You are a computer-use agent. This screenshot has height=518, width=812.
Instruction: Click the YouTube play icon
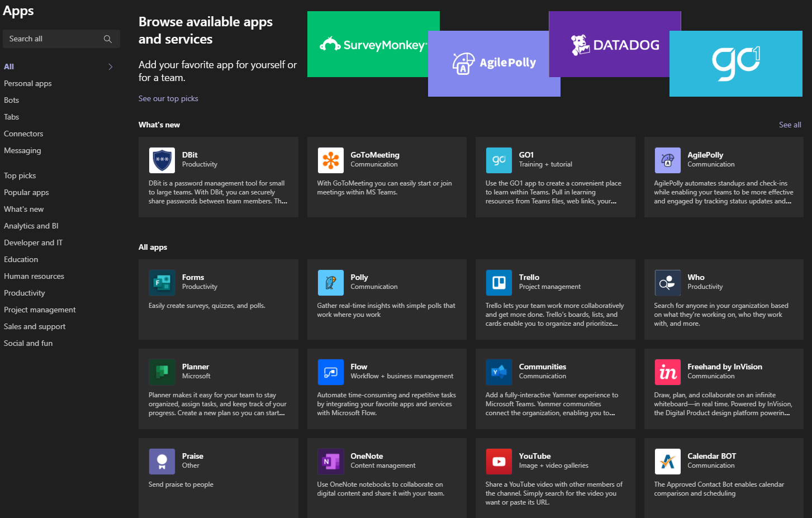[499, 462]
